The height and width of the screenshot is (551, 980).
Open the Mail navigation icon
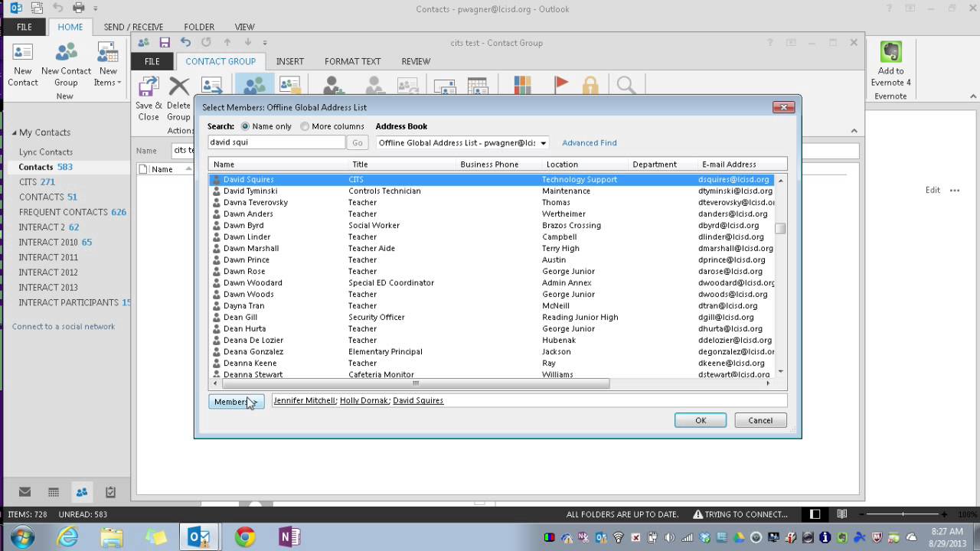point(25,492)
